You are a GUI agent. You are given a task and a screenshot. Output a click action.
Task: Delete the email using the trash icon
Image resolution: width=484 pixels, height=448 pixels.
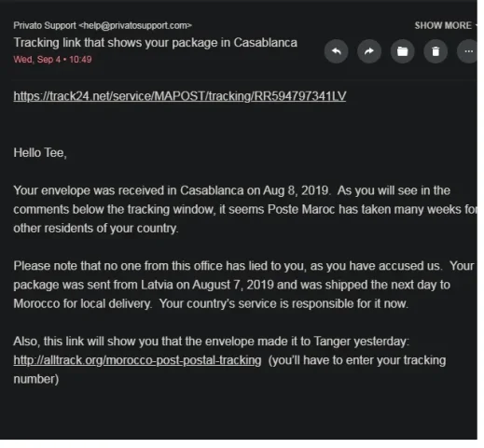[x=436, y=51]
